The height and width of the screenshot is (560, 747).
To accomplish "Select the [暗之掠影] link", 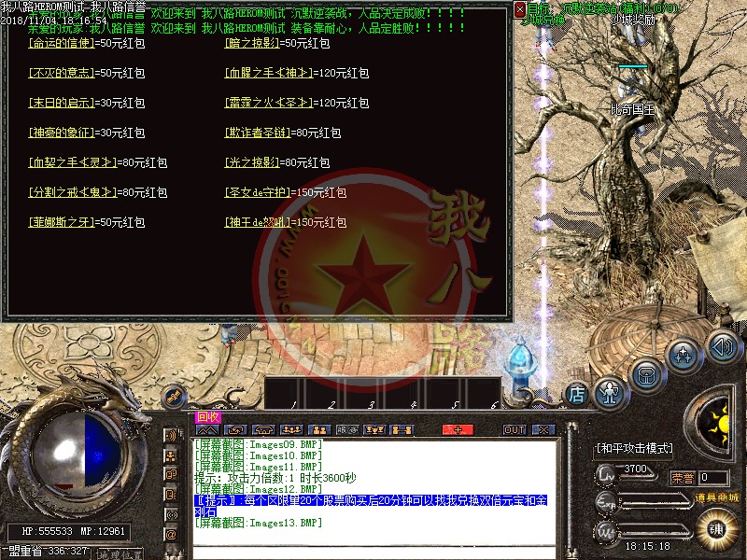I will [252, 43].
